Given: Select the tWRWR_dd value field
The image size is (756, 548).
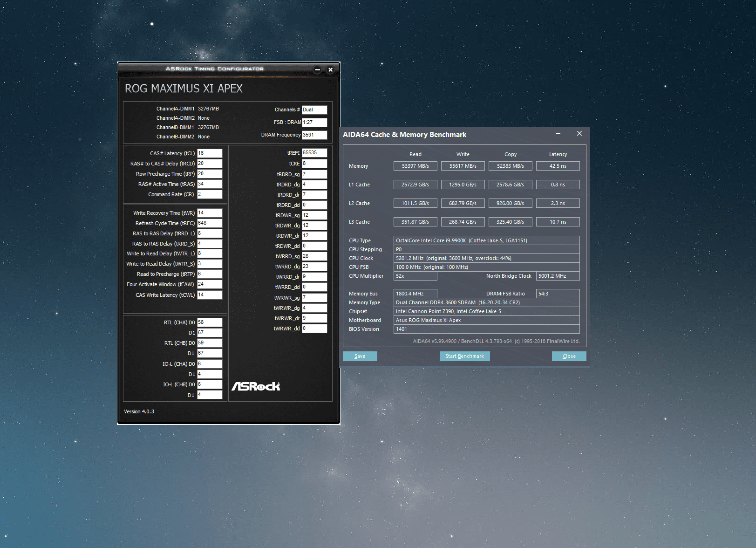Looking at the screenshot, I should (x=314, y=329).
